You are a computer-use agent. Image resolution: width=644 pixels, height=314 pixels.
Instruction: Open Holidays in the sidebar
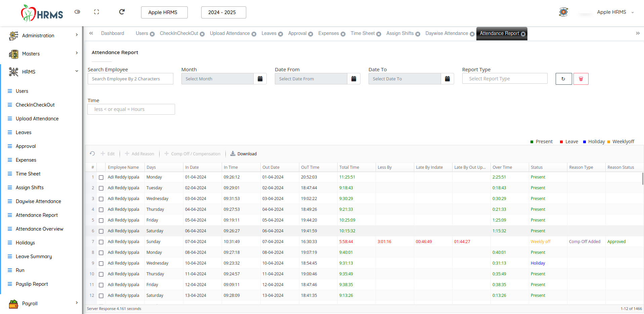click(x=25, y=243)
